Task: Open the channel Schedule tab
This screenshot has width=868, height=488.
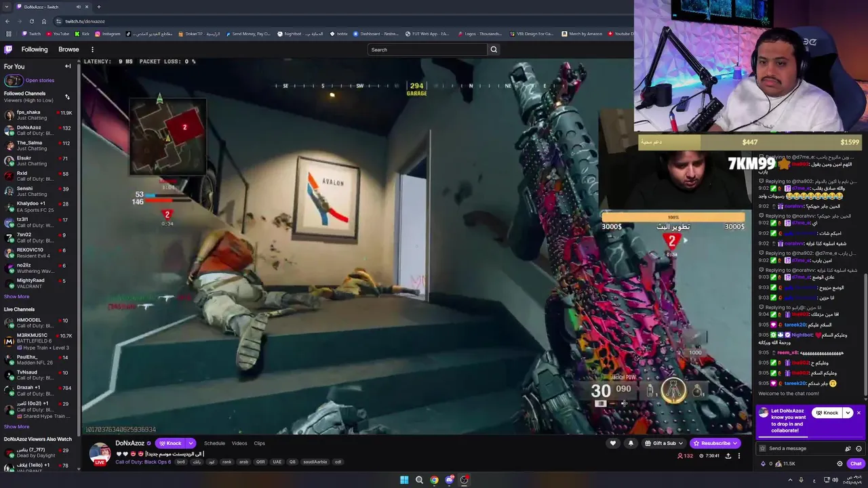Action: click(214, 443)
